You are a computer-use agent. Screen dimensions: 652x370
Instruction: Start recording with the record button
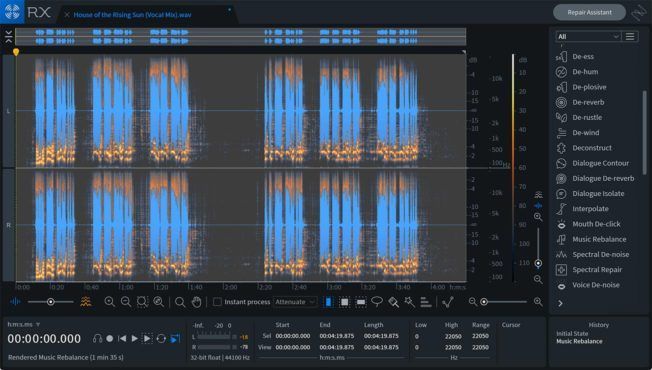109,339
